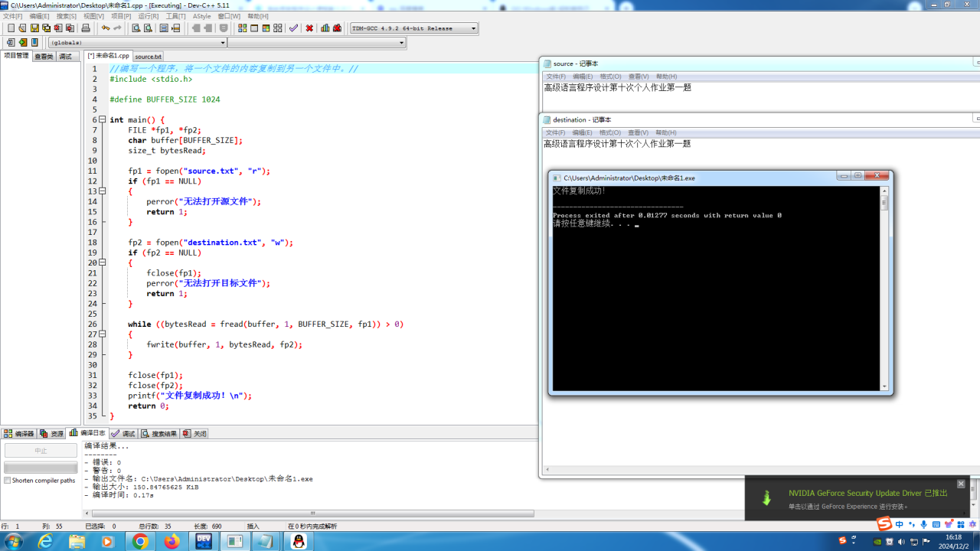Open profile analysis bar chart icon
This screenshot has height=551, width=980.
pyautogui.click(x=325, y=28)
